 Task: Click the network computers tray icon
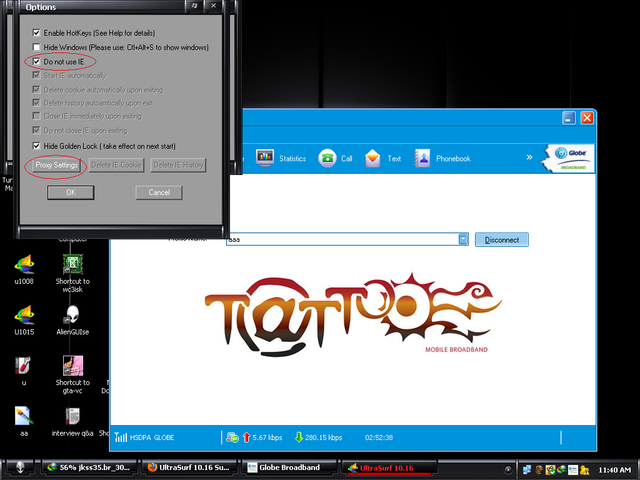coord(527,470)
